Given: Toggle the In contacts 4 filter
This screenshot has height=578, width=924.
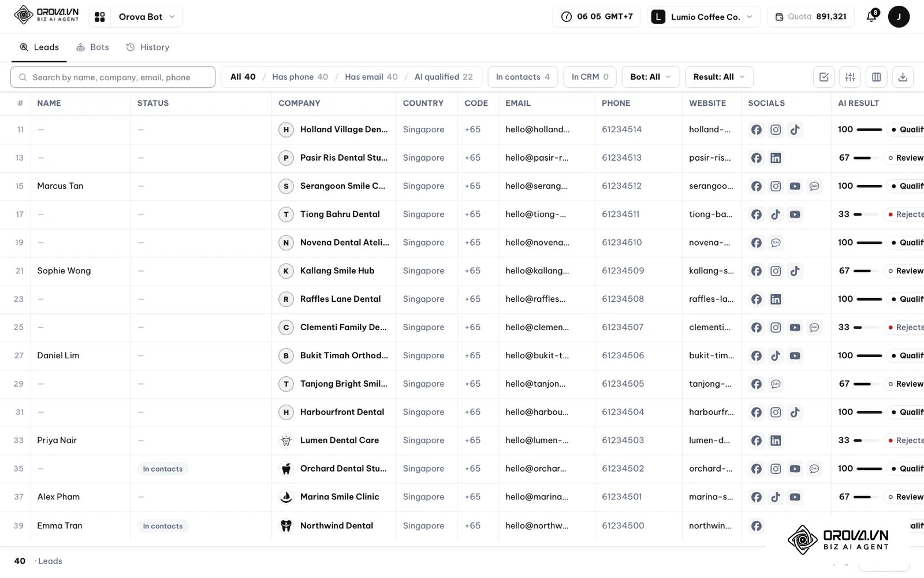Looking at the screenshot, I should [523, 77].
